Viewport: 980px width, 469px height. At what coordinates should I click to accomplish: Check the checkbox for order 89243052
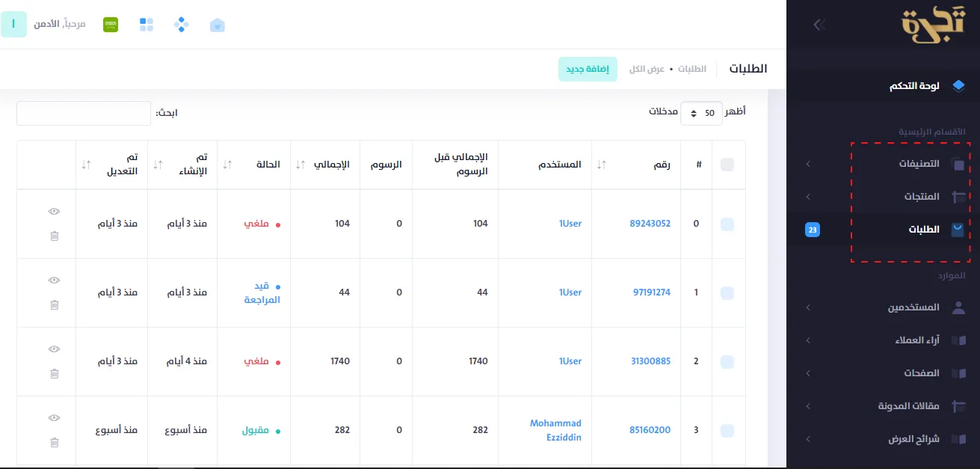727,223
